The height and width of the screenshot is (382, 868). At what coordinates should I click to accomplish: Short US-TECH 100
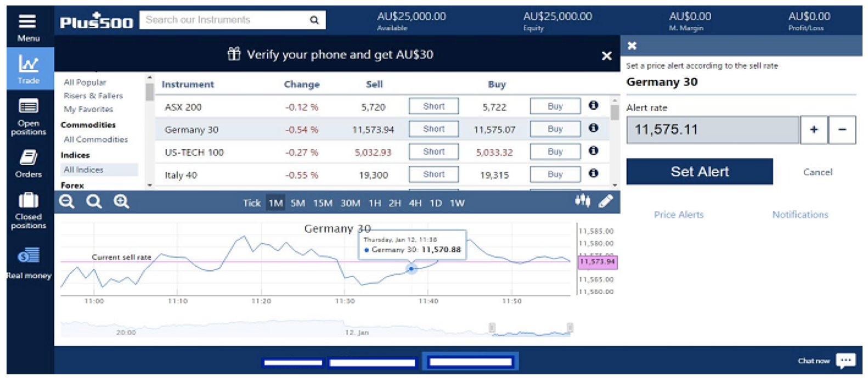tap(433, 151)
